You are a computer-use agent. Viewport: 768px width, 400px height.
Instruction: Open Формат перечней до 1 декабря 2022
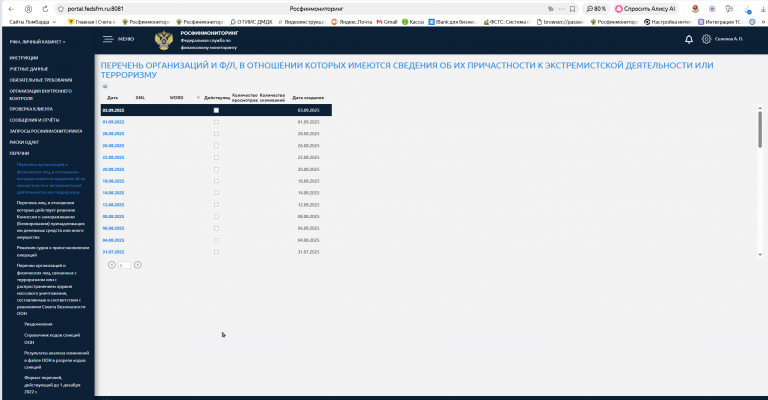[52, 385]
